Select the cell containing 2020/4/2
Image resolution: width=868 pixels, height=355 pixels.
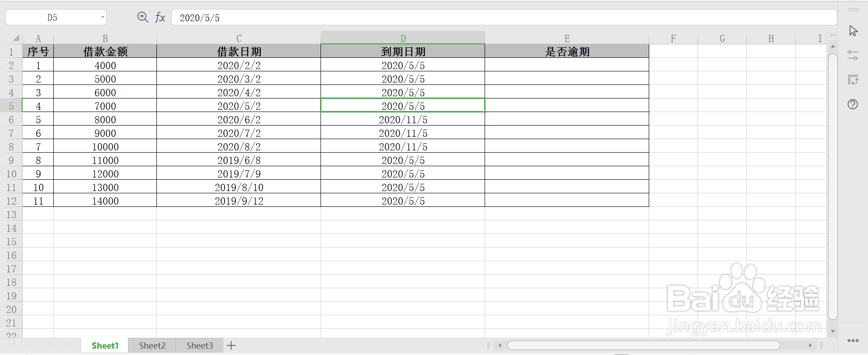point(239,92)
